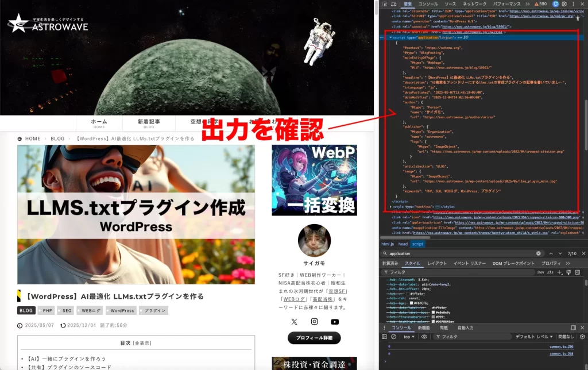This screenshot has width=588, height=370.
Task: Open the top execution context dropdown
Action: [409, 336]
